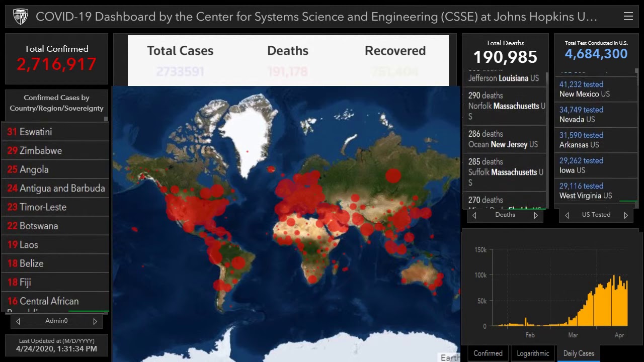Click West Virginia 29,116 tested entry
Viewport: 644px width, 362px height.
(x=596, y=191)
